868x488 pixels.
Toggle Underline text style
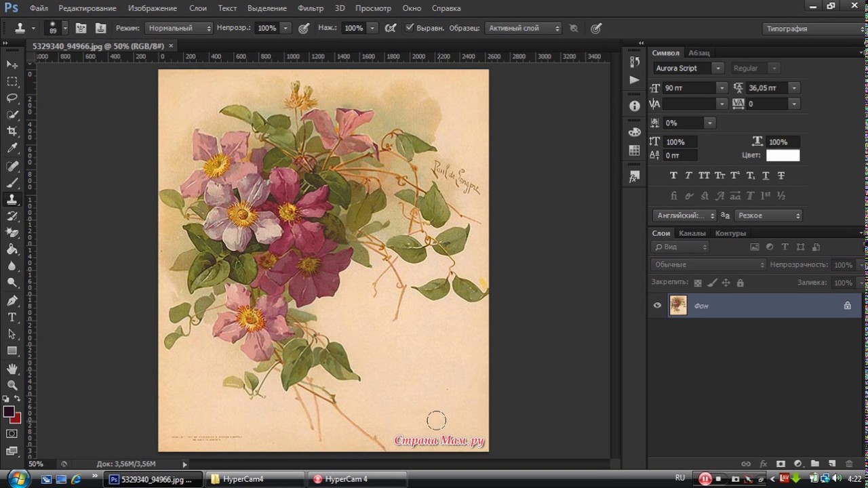pos(766,176)
